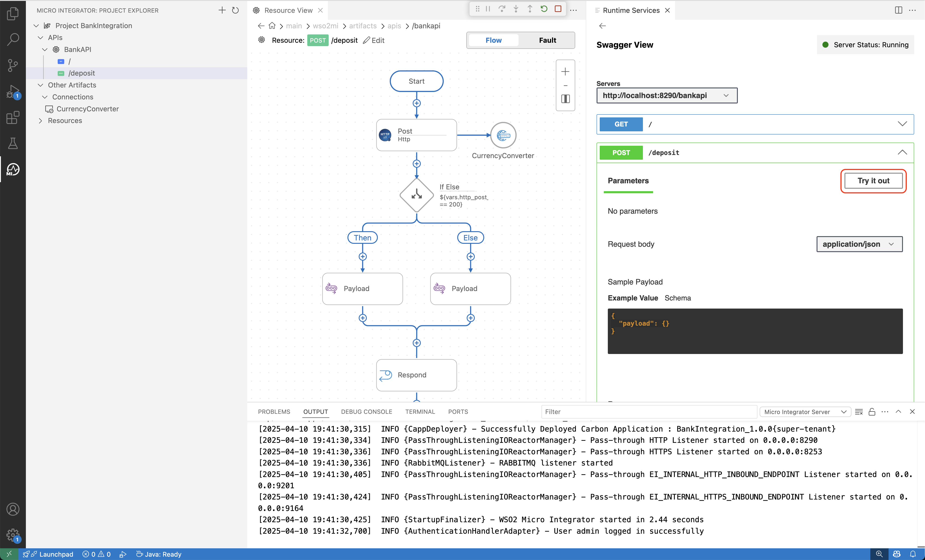Open the Accounts icon in activity bar
Viewport: 925px width, 560px height.
[13, 509]
